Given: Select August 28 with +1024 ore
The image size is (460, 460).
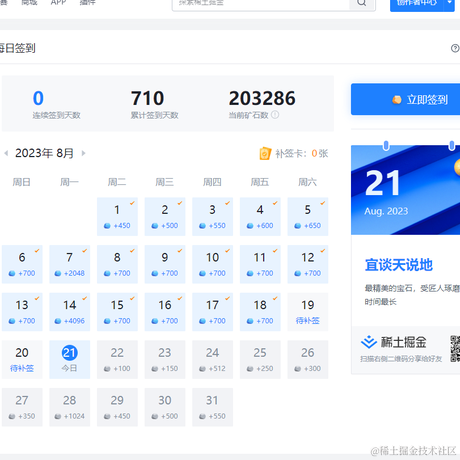Looking at the screenshot, I should [x=70, y=407].
